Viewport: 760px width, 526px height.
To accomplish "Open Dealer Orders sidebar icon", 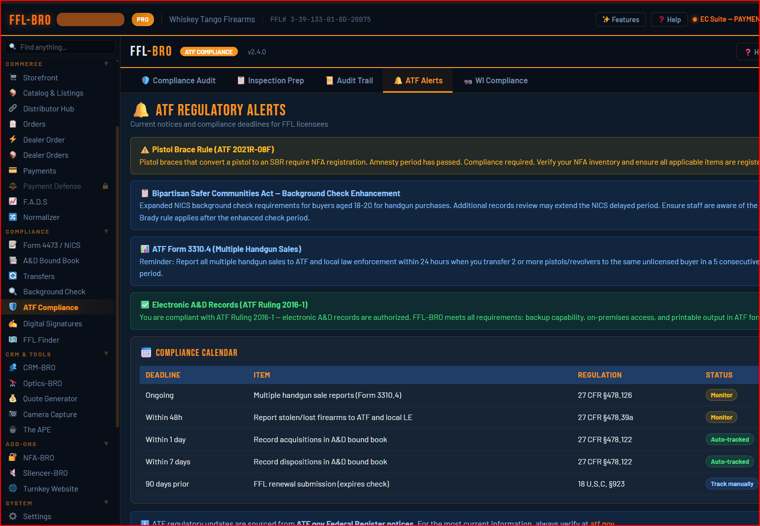I will (x=13, y=155).
